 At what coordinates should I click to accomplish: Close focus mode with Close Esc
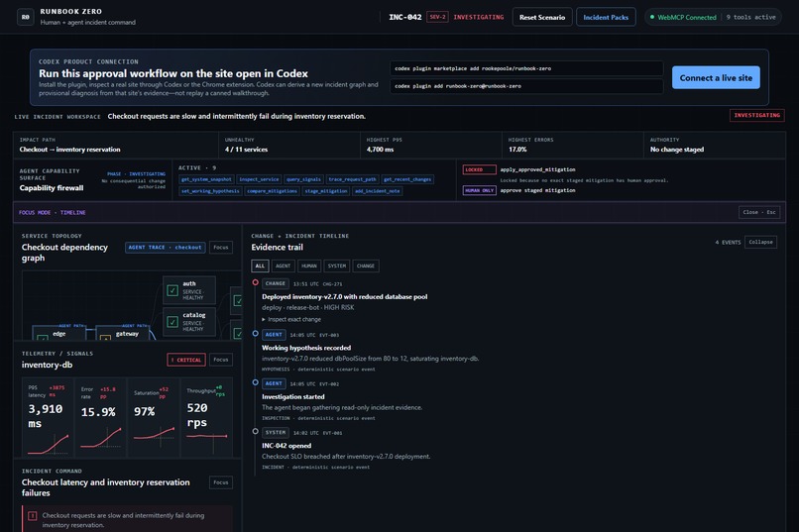click(759, 212)
